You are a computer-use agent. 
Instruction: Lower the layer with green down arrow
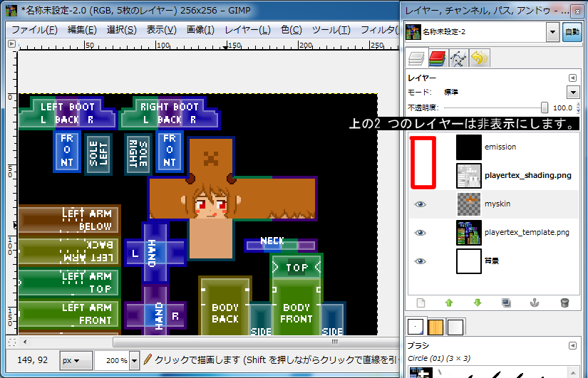coord(478,303)
